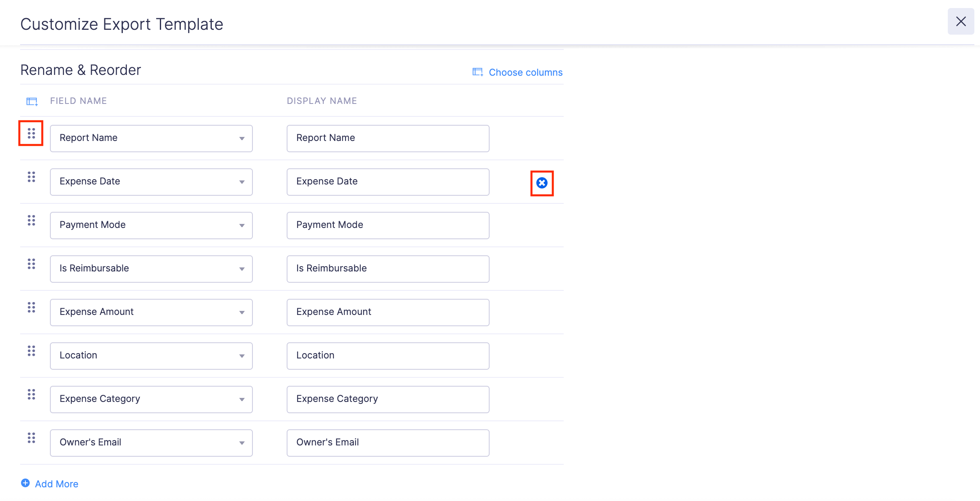Open the Location field dropdown
This screenshot has width=980, height=501.
click(x=242, y=356)
